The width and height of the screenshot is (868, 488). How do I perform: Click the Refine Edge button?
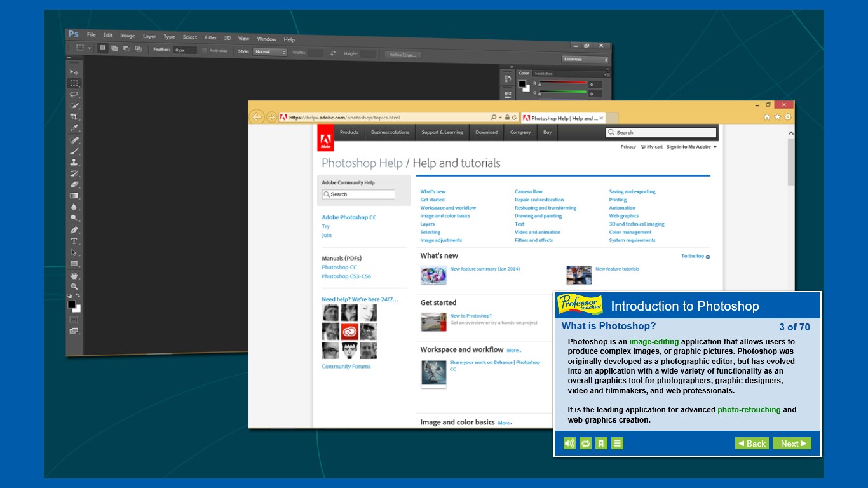point(403,55)
